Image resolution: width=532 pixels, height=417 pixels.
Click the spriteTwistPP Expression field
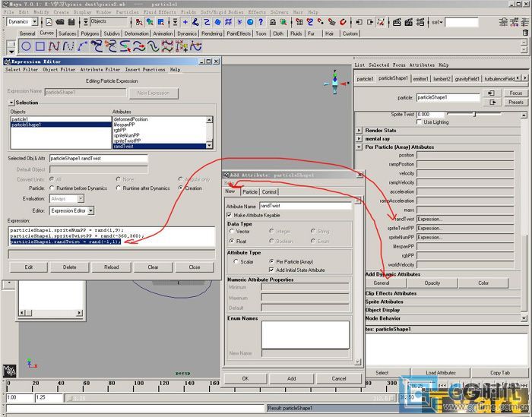[x=465, y=228]
